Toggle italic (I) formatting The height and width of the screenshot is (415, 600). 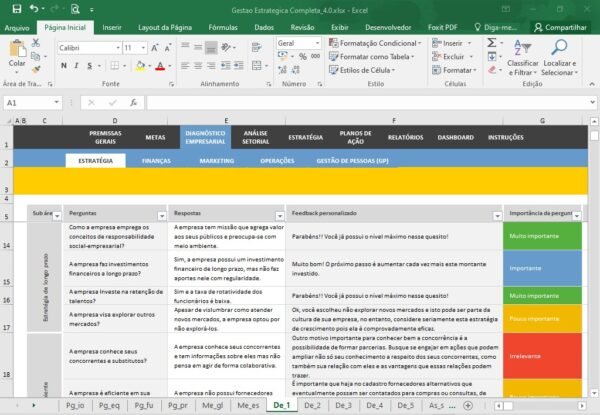pyautogui.click(x=77, y=66)
